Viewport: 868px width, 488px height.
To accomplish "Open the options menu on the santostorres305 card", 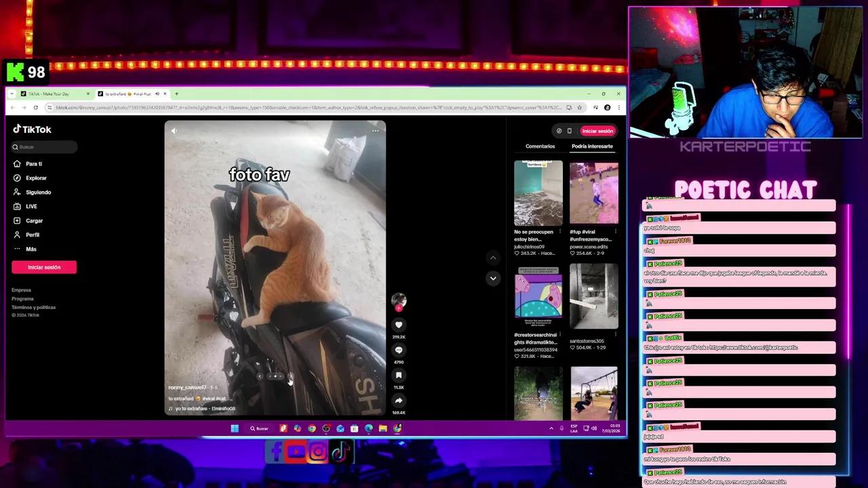I will [x=615, y=335].
